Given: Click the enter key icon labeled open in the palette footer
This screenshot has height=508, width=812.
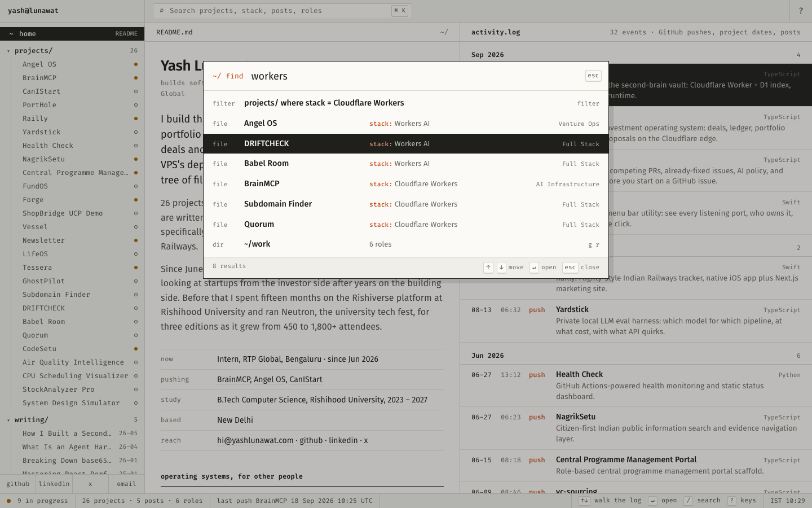Looking at the screenshot, I should coord(534,268).
